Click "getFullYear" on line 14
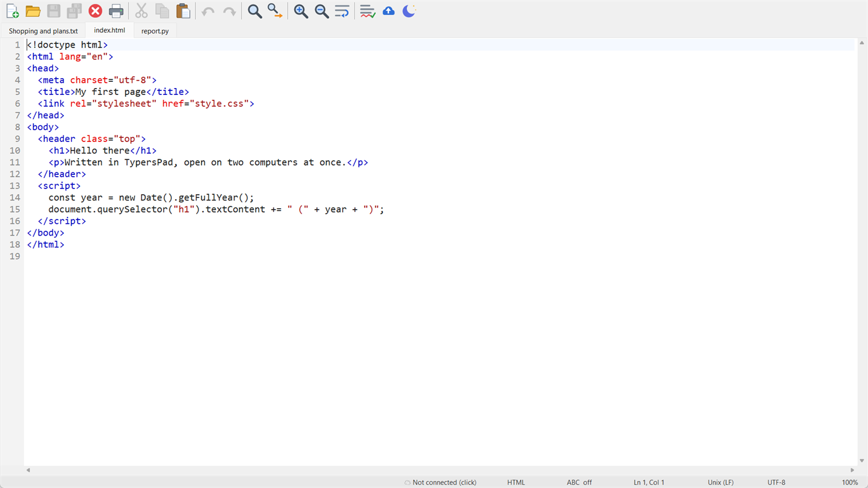Screen dimensions: 868x488 [208, 198]
